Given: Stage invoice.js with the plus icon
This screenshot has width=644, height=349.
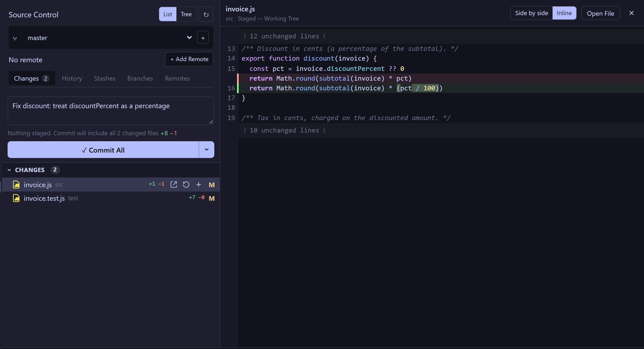Looking at the screenshot, I should tap(198, 185).
